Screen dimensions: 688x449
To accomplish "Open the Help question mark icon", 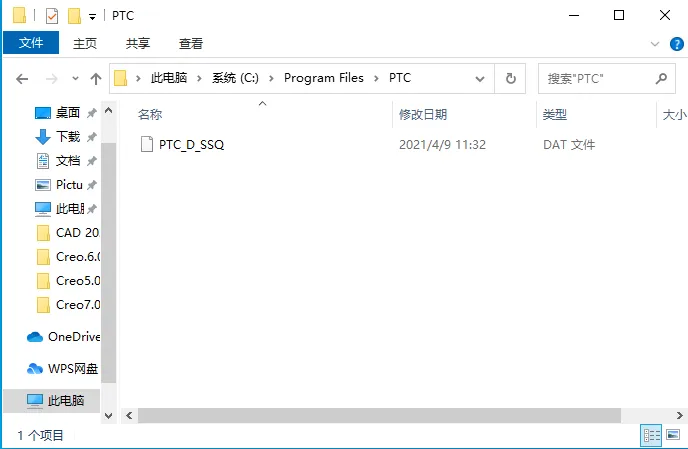I will click(676, 44).
